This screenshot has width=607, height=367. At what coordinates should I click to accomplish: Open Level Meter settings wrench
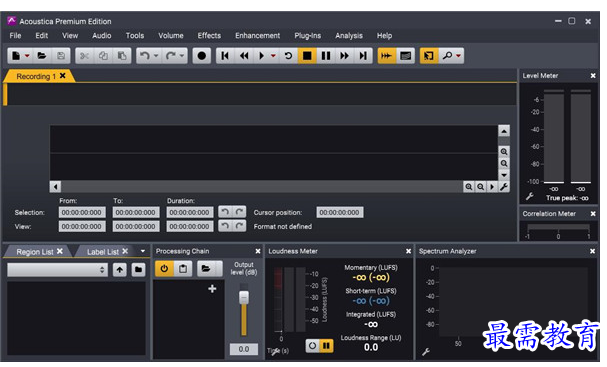[530, 196]
